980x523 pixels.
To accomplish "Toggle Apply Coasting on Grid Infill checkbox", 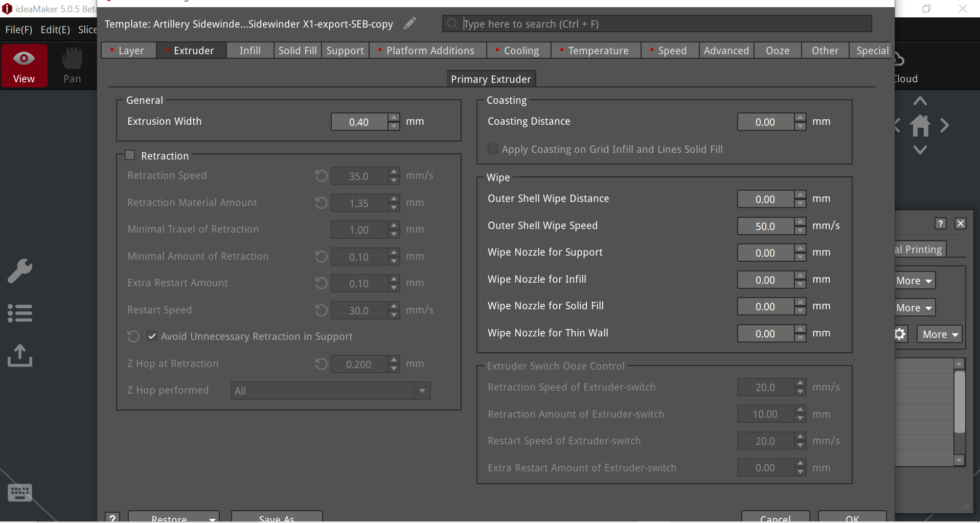I will click(x=493, y=149).
